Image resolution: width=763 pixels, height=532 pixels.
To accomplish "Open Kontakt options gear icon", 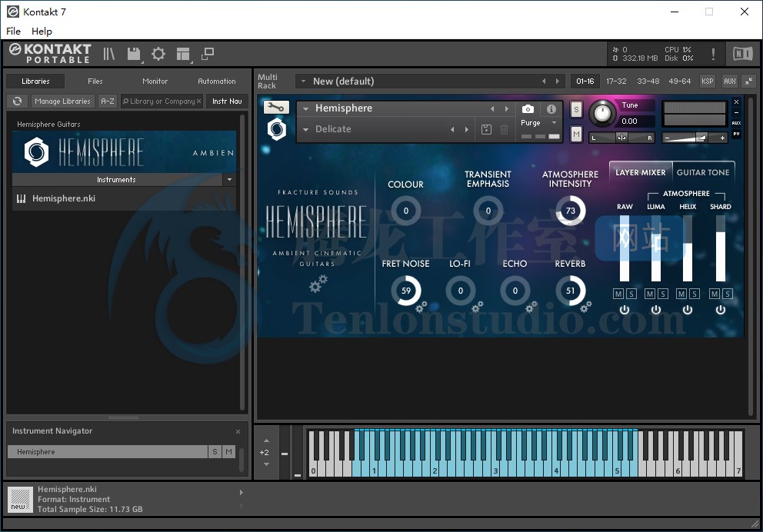I will tap(158, 54).
